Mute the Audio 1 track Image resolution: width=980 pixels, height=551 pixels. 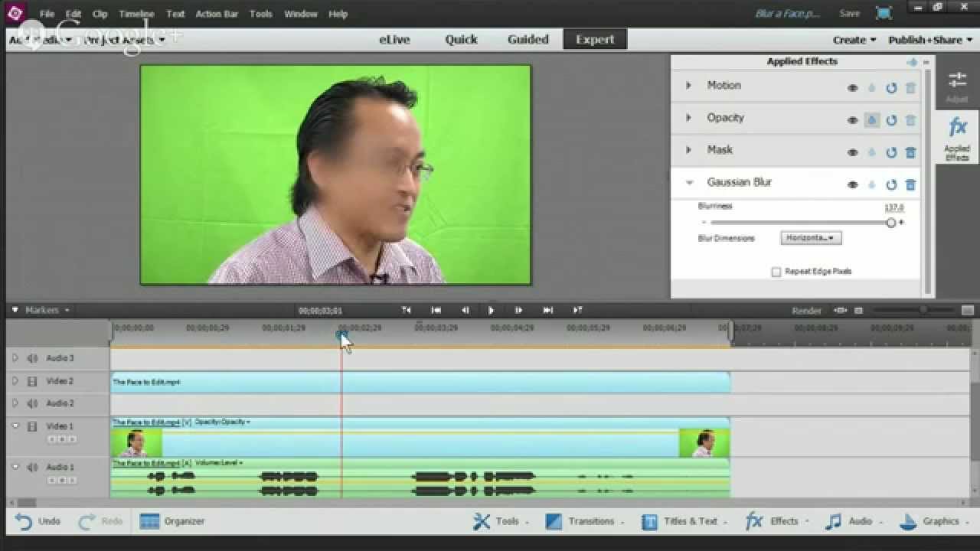click(33, 467)
